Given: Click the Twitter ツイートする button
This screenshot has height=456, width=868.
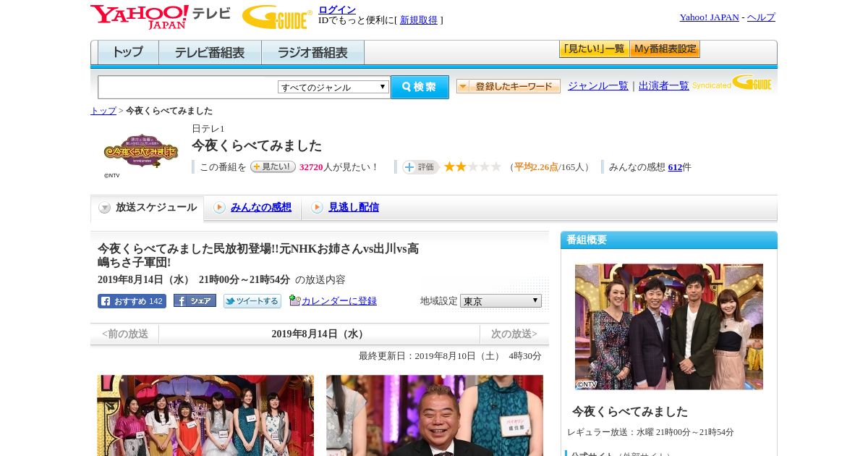Looking at the screenshot, I should [252, 301].
